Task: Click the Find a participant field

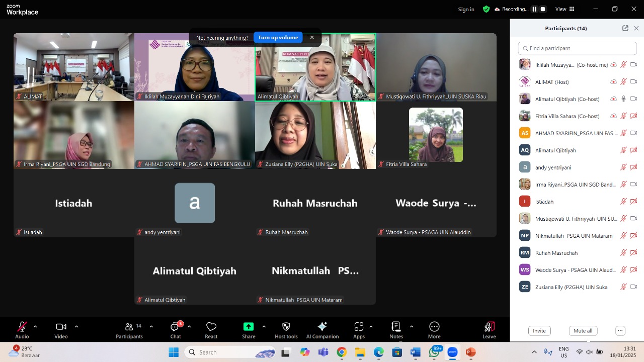Action: [577, 48]
